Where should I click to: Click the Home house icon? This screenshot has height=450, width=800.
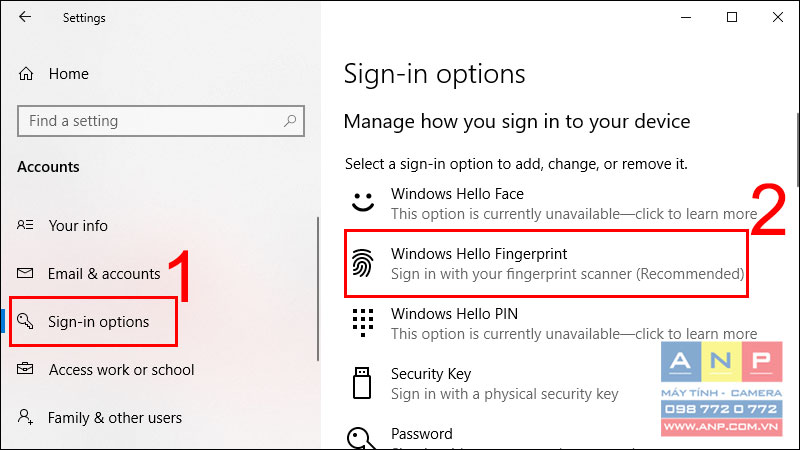coord(26,74)
